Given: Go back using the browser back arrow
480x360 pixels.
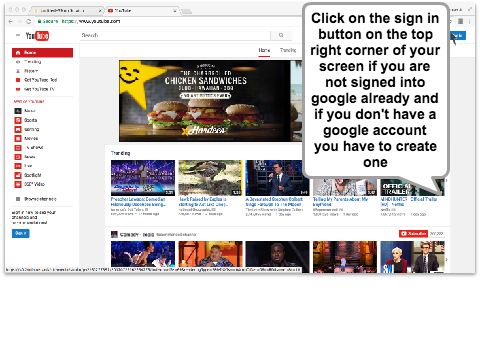Looking at the screenshot, I should [11, 21].
